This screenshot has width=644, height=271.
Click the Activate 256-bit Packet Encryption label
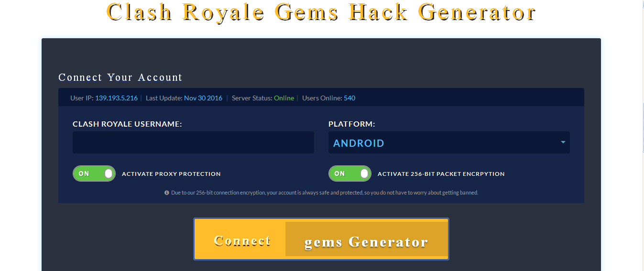pyautogui.click(x=441, y=174)
